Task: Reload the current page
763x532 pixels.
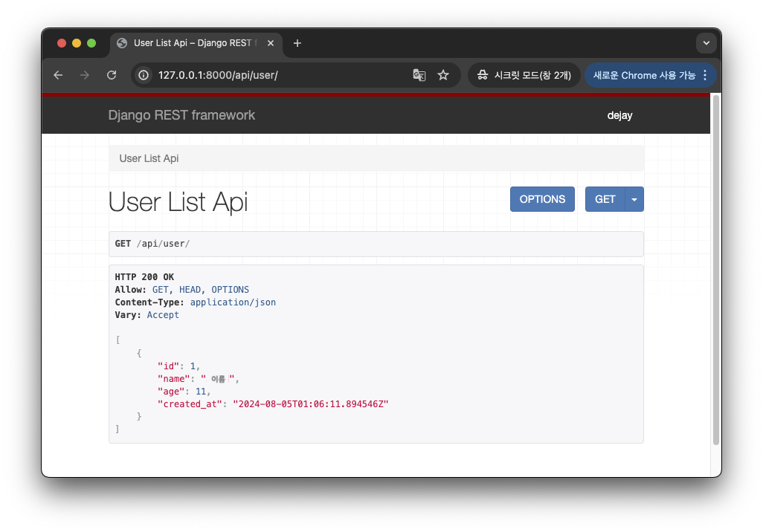Action: click(x=112, y=75)
